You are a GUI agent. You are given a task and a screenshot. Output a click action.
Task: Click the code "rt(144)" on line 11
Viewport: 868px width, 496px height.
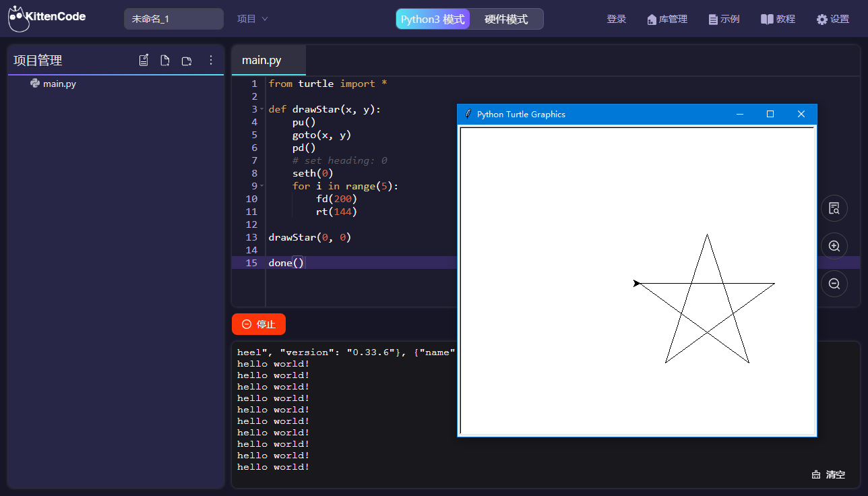(336, 212)
